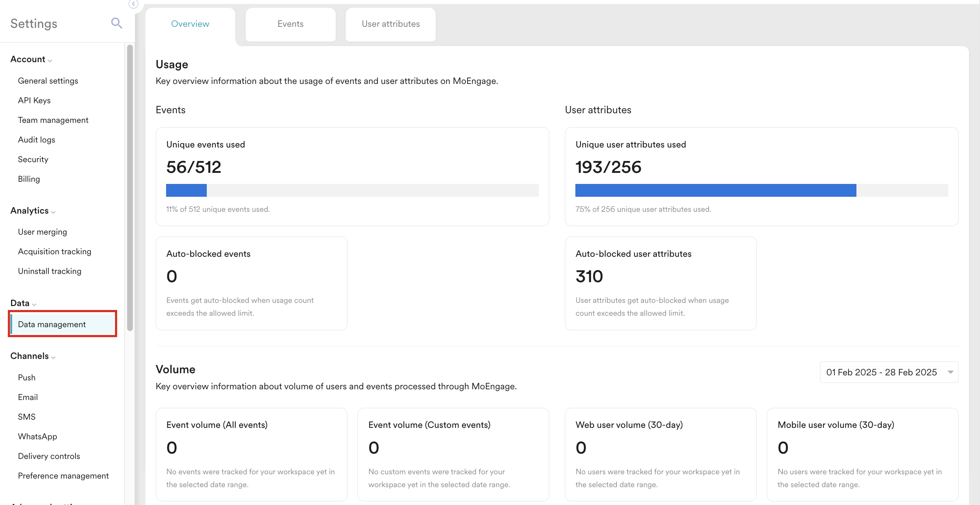The height and width of the screenshot is (505, 980).
Task: Open Delivery controls settings
Action: click(x=49, y=456)
